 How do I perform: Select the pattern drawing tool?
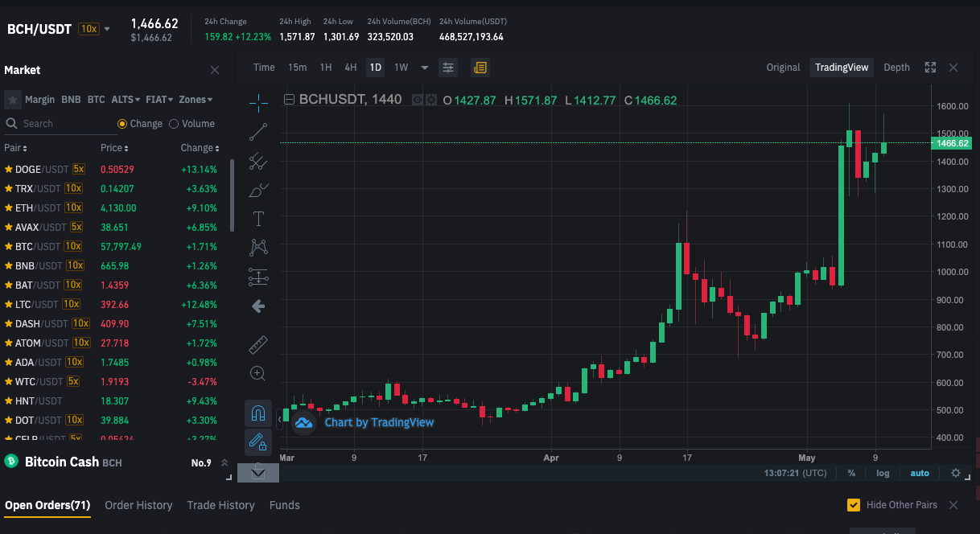pyautogui.click(x=258, y=248)
